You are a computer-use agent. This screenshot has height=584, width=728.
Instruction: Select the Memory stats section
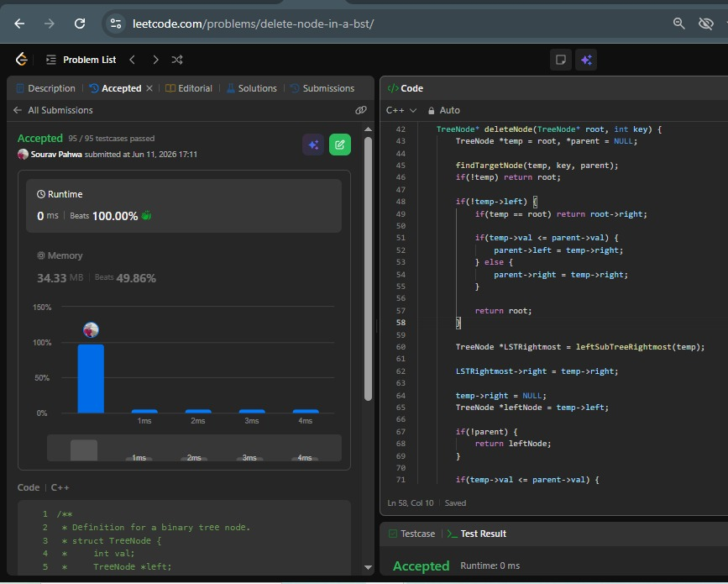click(184, 267)
